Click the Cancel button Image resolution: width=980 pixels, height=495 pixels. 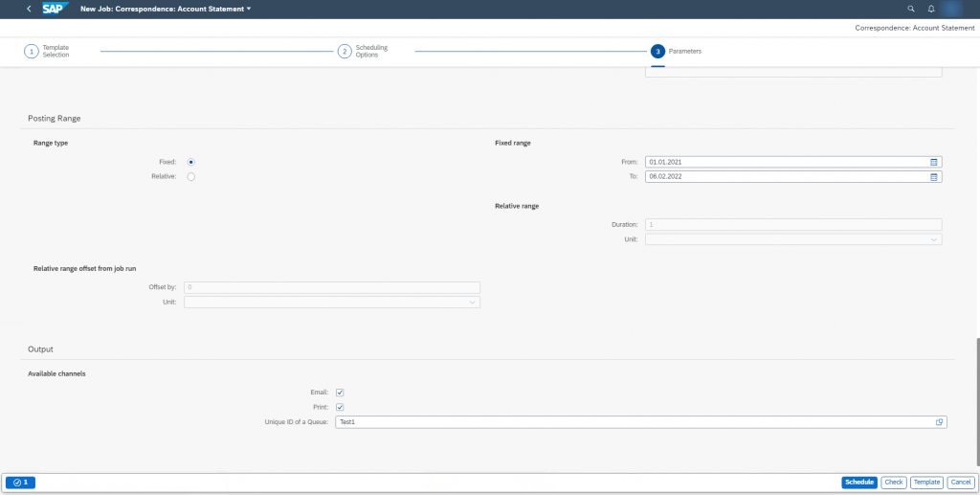(961, 483)
